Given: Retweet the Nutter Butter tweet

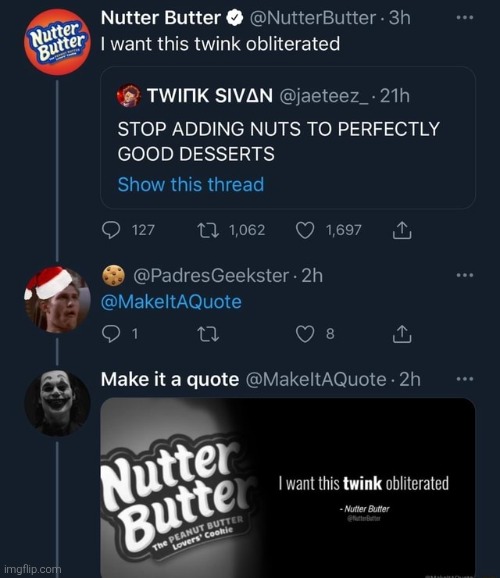Looking at the screenshot, I should pyautogui.click(x=208, y=230).
